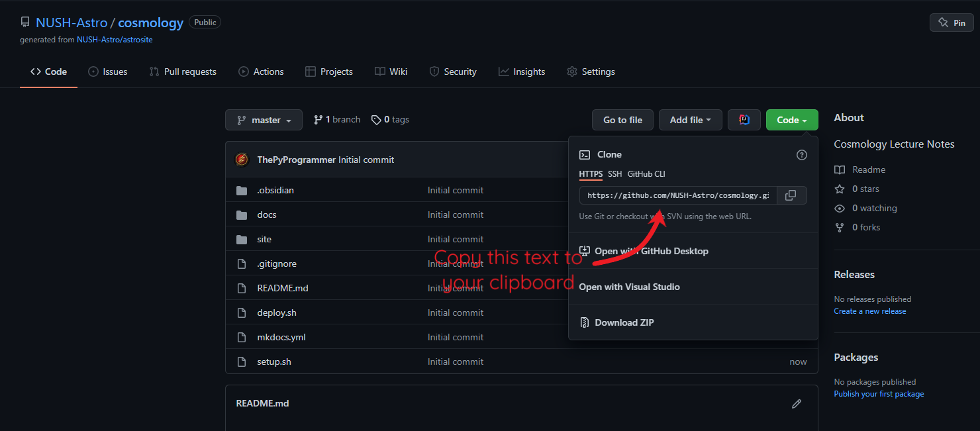Screen dimensions: 980x431
Task: Click the Go to file button
Action: coord(622,120)
